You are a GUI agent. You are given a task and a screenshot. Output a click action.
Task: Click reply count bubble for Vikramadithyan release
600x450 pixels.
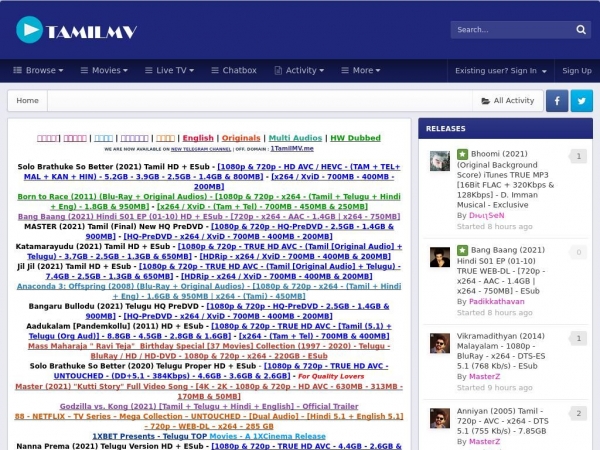[578, 338]
